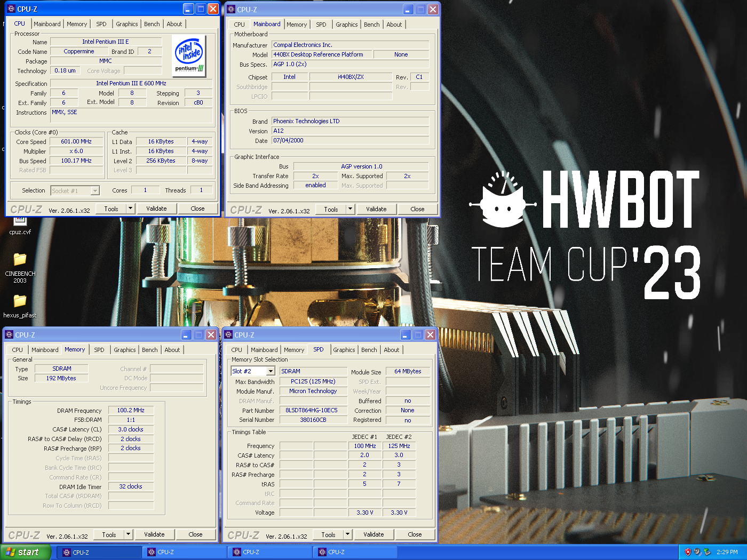This screenshot has width=747, height=560.
Task: Click Validate in SPD window
Action: [x=373, y=534]
